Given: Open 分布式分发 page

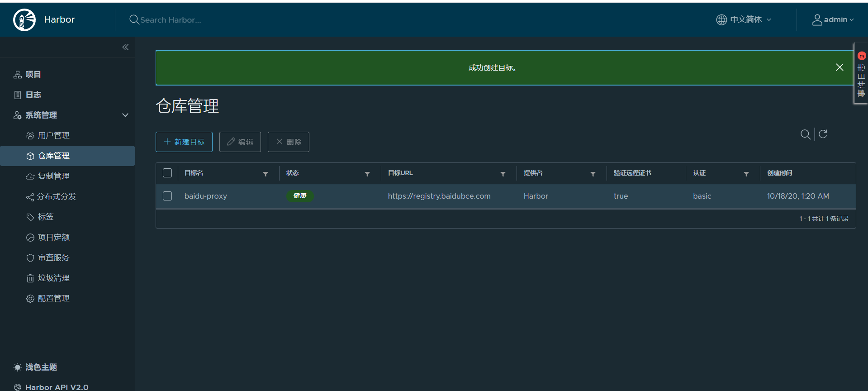Looking at the screenshot, I should [x=57, y=196].
